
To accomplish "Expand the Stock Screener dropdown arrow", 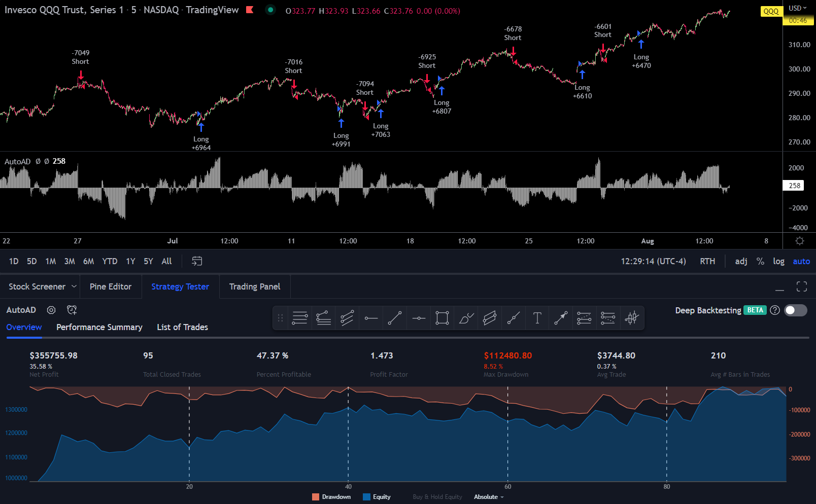I will (x=74, y=286).
